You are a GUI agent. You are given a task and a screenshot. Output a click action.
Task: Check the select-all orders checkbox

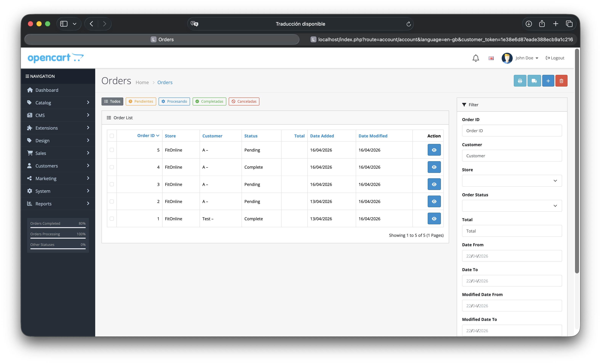[112, 136]
